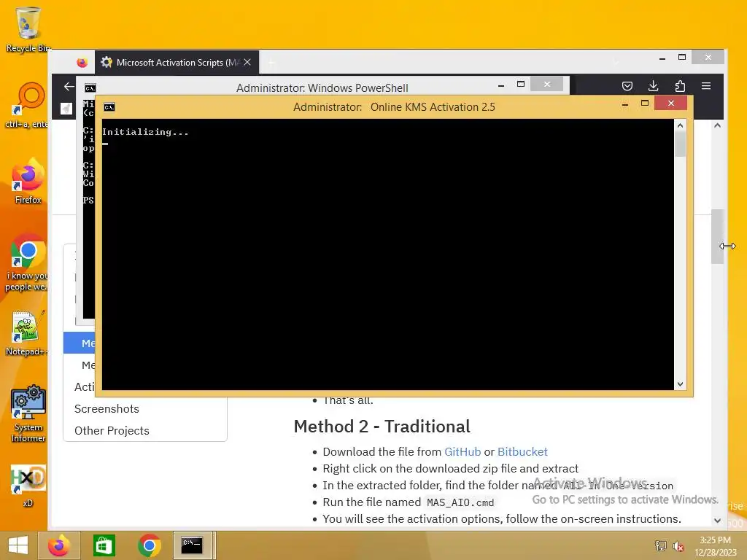Open the Windows Start button
This screenshot has height=560, width=747.
click(x=18, y=545)
